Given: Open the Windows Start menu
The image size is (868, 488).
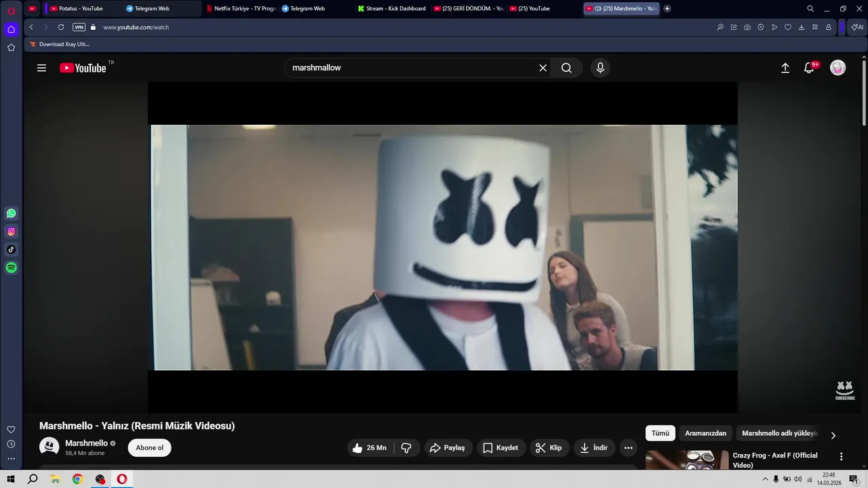Looking at the screenshot, I should 11,479.
